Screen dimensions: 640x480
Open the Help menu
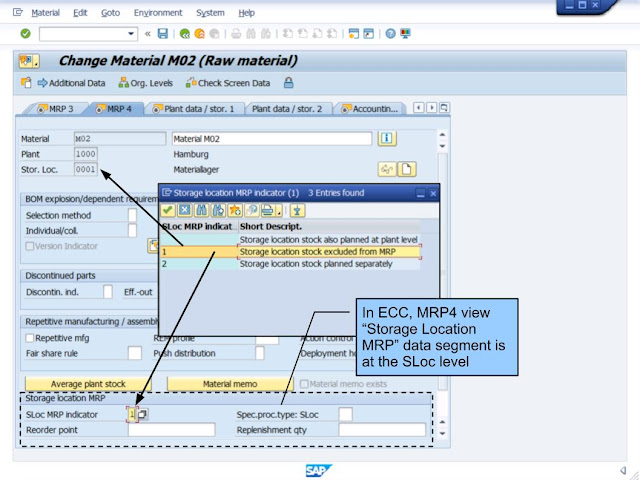pyautogui.click(x=247, y=13)
